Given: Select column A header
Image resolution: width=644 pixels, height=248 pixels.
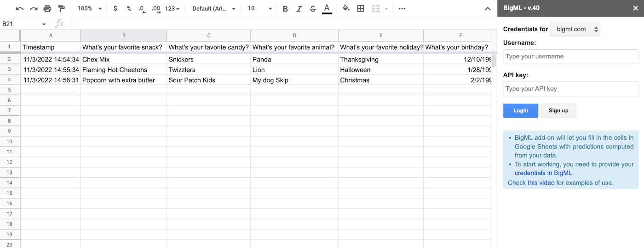Looking at the screenshot, I should 51,35.
